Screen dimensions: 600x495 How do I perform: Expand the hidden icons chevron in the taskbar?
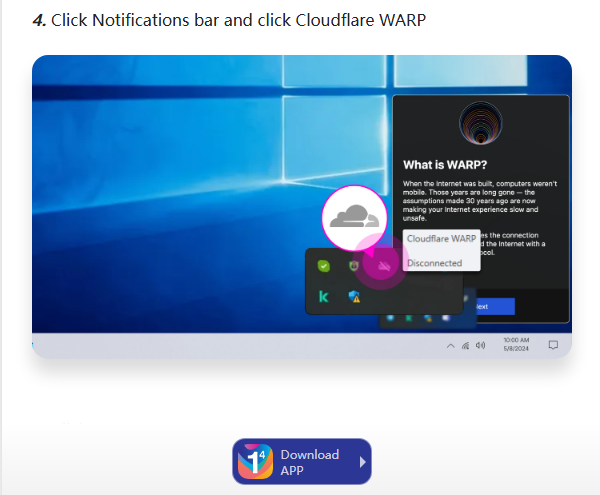[x=450, y=346]
